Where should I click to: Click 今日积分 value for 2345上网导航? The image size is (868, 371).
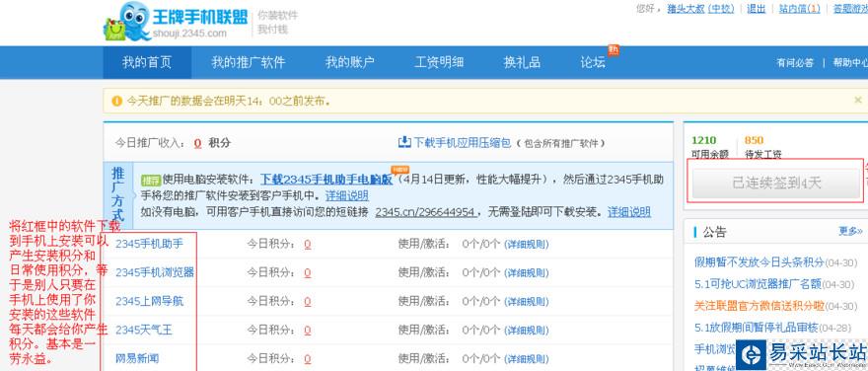point(307,302)
